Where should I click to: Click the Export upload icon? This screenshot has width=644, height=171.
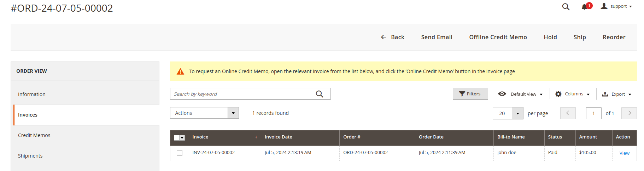tap(605, 94)
